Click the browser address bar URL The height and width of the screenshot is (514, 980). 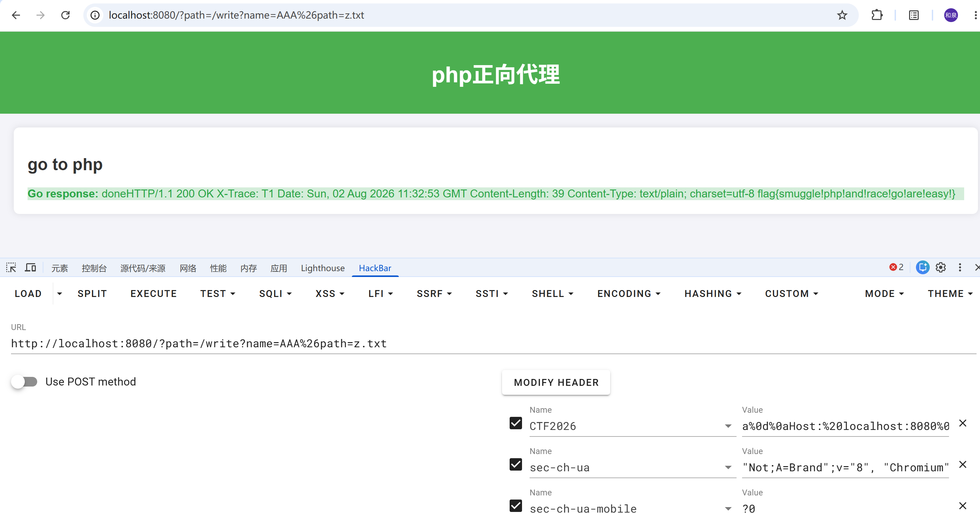(236, 15)
